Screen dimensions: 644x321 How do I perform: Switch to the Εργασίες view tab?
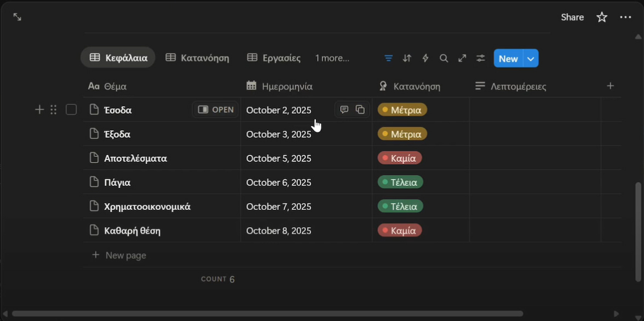coord(274,58)
